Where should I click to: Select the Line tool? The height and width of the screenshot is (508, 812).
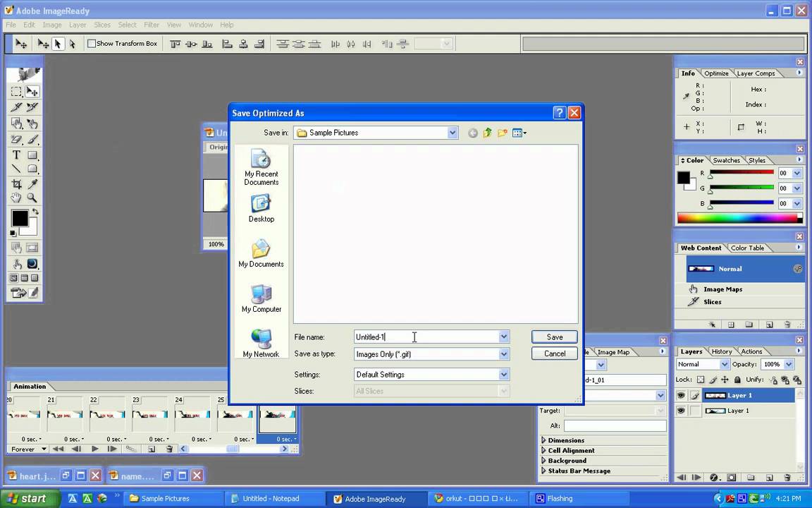(17, 169)
